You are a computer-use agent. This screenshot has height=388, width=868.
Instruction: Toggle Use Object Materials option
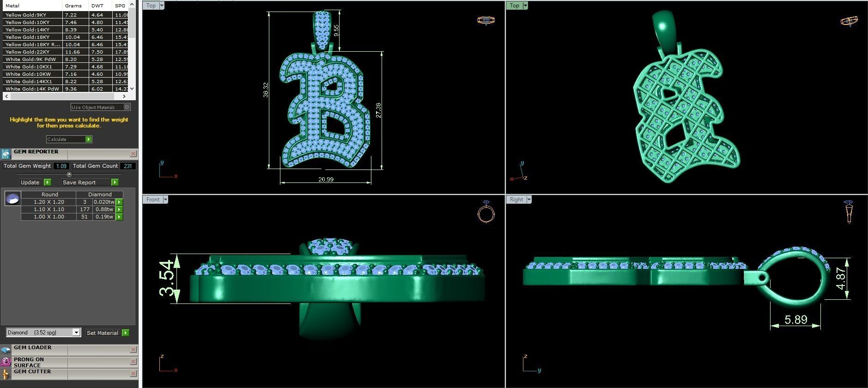(x=101, y=107)
